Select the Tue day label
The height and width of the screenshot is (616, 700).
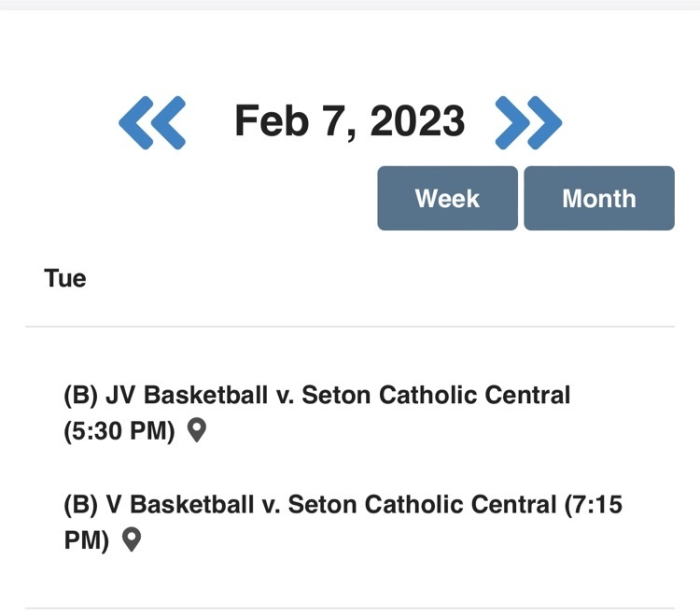pos(65,278)
